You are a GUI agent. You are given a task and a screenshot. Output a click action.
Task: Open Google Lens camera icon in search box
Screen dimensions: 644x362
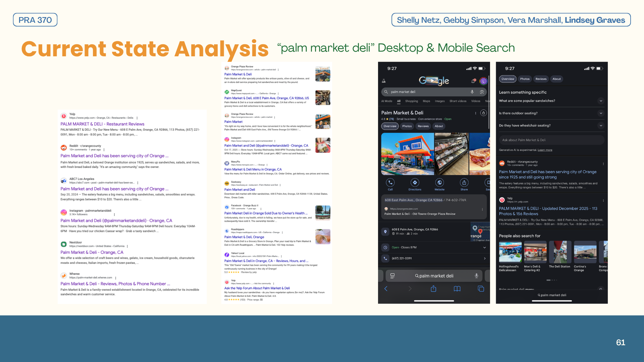[482, 92]
